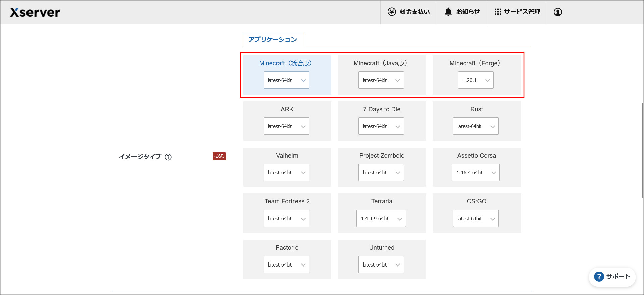Open Minecraft（Forge） 1.20.1 version dropdown

[x=476, y=80]
